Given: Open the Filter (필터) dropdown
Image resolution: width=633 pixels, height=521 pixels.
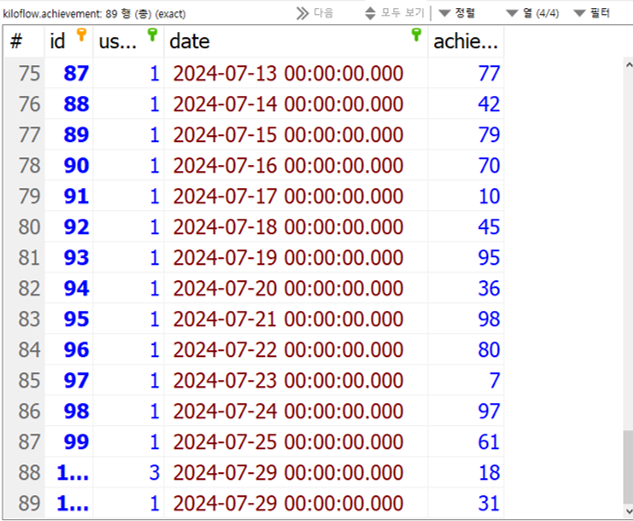Looking at the screenshot, I should coord(591,13).
